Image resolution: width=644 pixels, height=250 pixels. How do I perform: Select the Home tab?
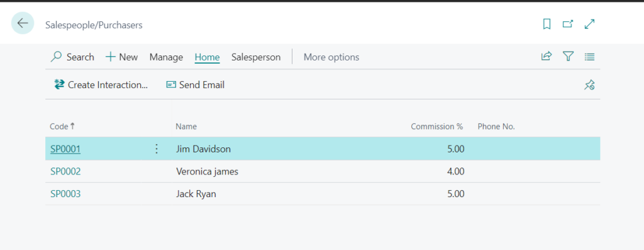click(207, 57)
